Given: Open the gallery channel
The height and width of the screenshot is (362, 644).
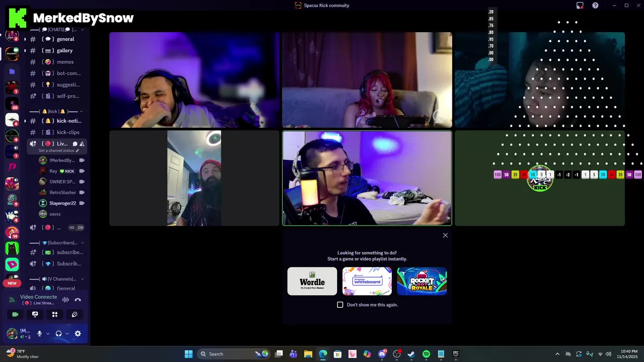Looking at the screenshot, I should click(57, 51).
